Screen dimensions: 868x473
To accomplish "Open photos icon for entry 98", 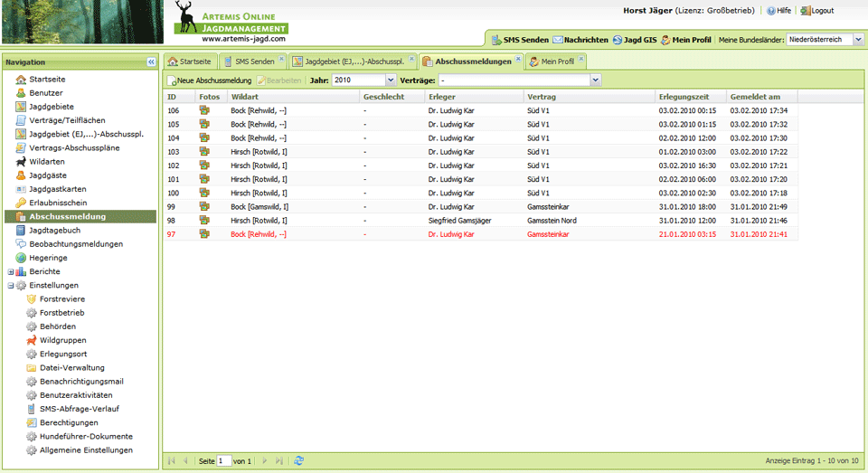I will coord(204,220).
